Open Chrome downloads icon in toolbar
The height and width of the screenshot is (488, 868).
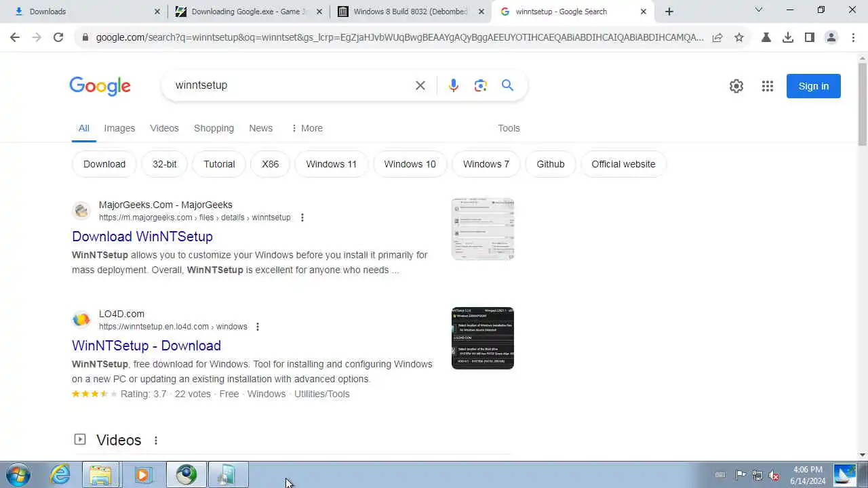[x=788, y=38]
